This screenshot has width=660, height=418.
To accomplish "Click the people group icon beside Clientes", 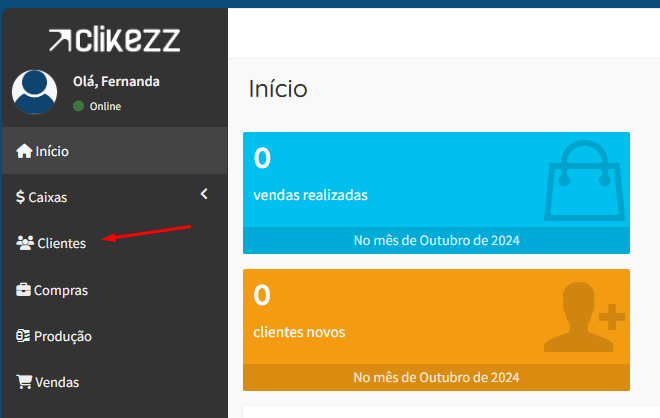I will click(x=25, y=243).
